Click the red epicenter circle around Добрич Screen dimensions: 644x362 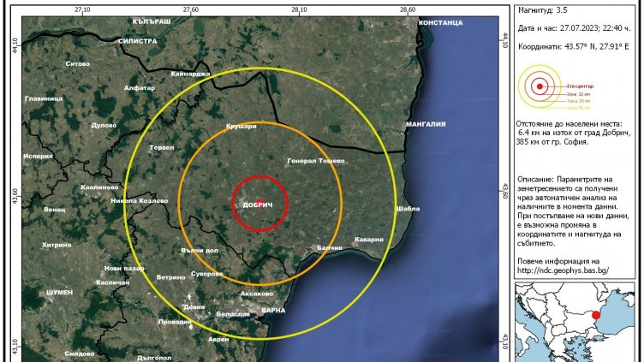(260, 204)
